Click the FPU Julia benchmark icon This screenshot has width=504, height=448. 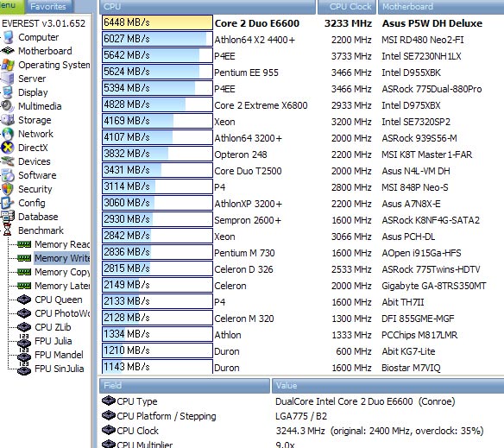coord(24,340)
